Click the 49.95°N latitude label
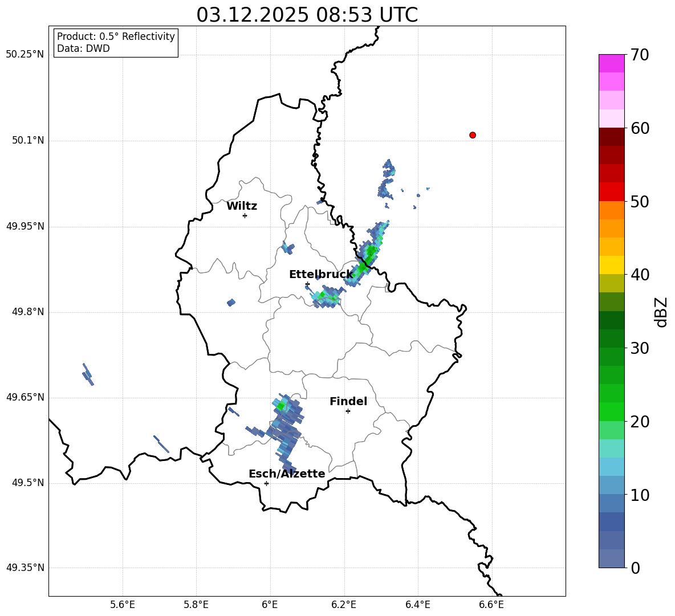Viewport: 675px width, 616px height. pyautogui.click(x=25, y=226)
